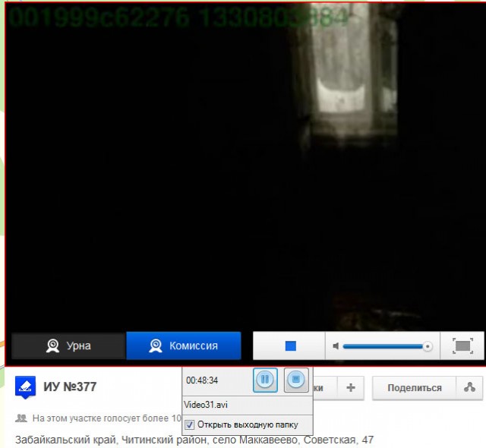Click the recording time 00:48:34
Image resolution: width=486 pixels, height=448 pixels.
click(x=202, y=380)
